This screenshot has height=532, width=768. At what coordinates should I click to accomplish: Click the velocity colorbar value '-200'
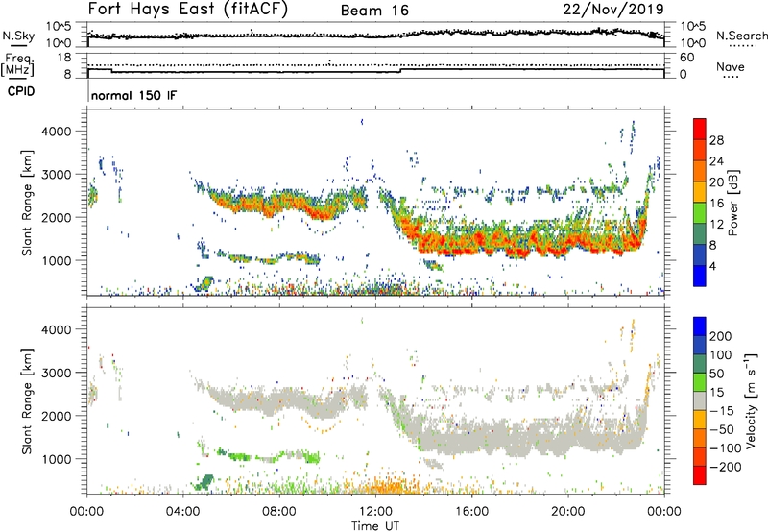point(724,467)
